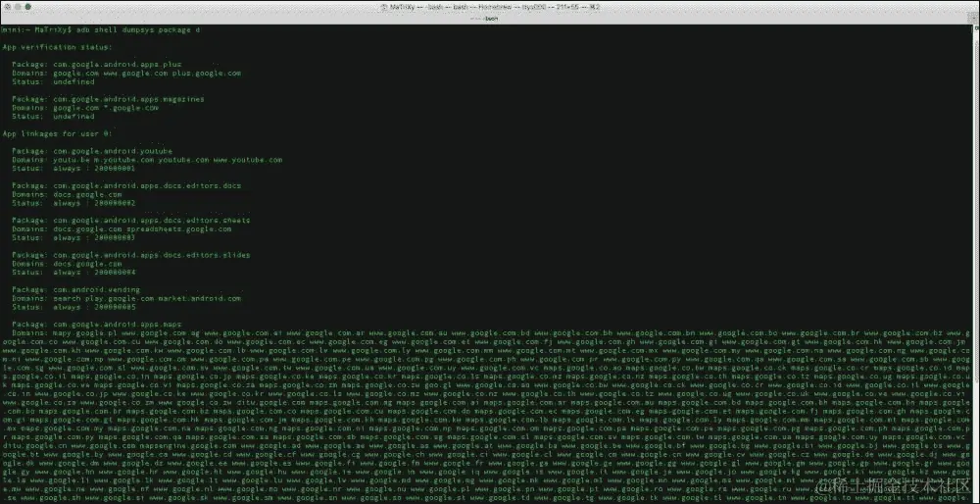Click the package line ending in editors.sheets
980x504 pixels.
click(x=131, y=221)
